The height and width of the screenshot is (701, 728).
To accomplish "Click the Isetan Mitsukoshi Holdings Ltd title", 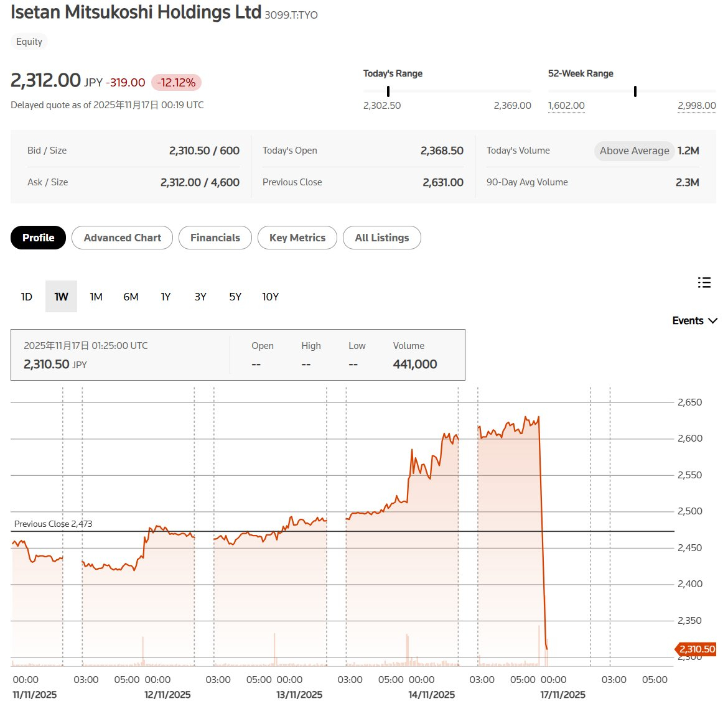I will (x=136, y=12).
